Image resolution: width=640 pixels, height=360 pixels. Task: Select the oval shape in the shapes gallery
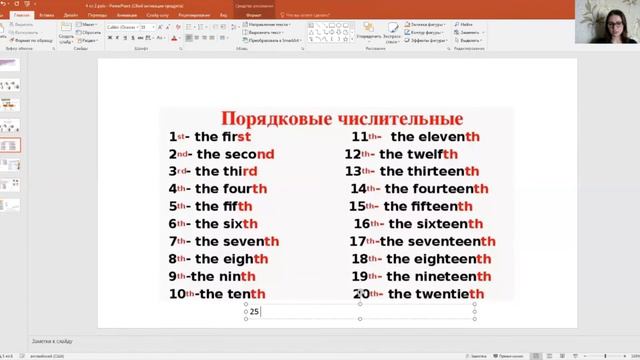tap(338, 25)
